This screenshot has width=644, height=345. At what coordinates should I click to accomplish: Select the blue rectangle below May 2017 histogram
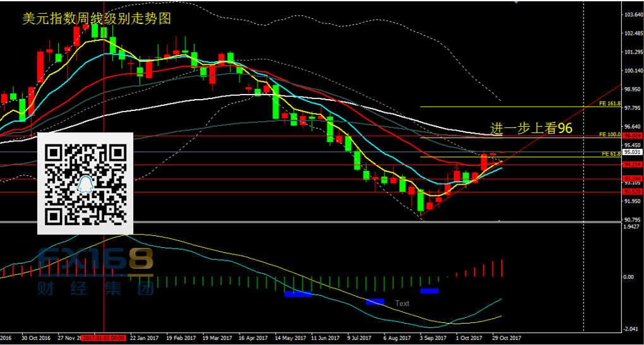pos(297,294)
